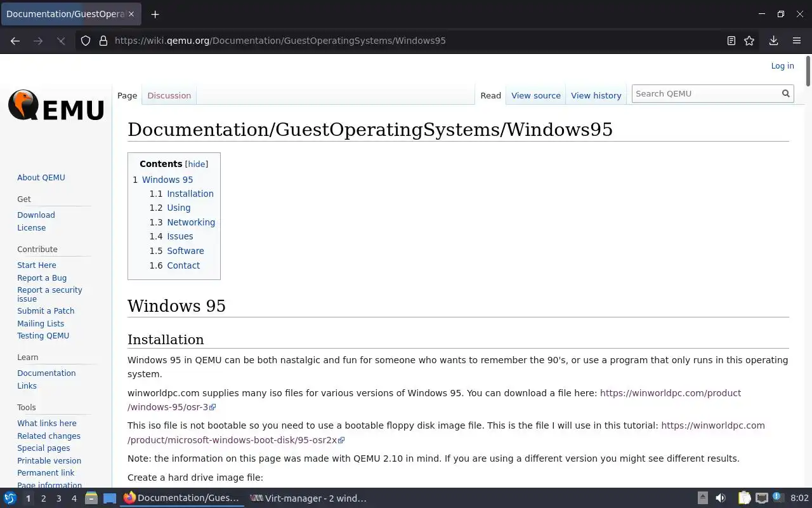
Task: Open Special pages sidebar link
Action: [44, 448]
